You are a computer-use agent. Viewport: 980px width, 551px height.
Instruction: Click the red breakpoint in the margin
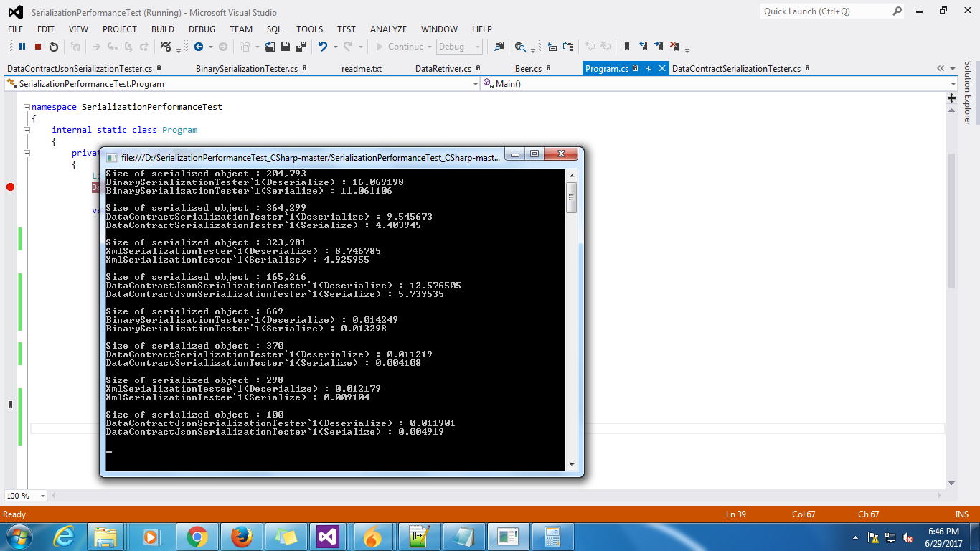coord(10,187)
